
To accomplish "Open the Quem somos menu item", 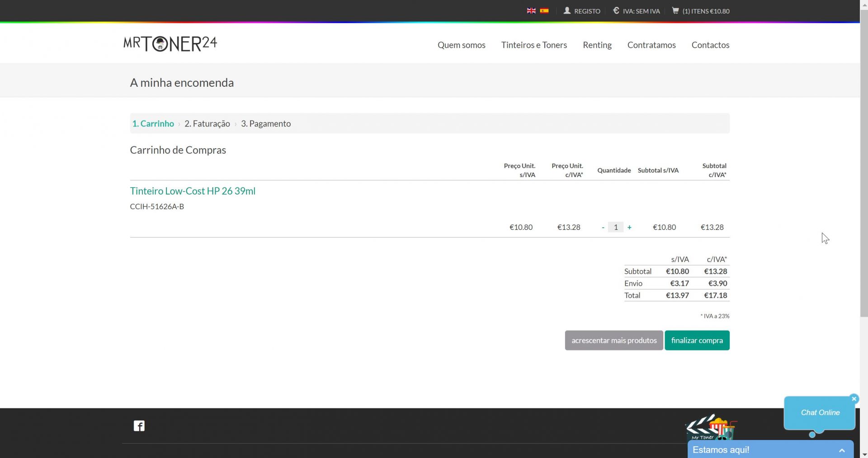I will [x=461, y=45].
